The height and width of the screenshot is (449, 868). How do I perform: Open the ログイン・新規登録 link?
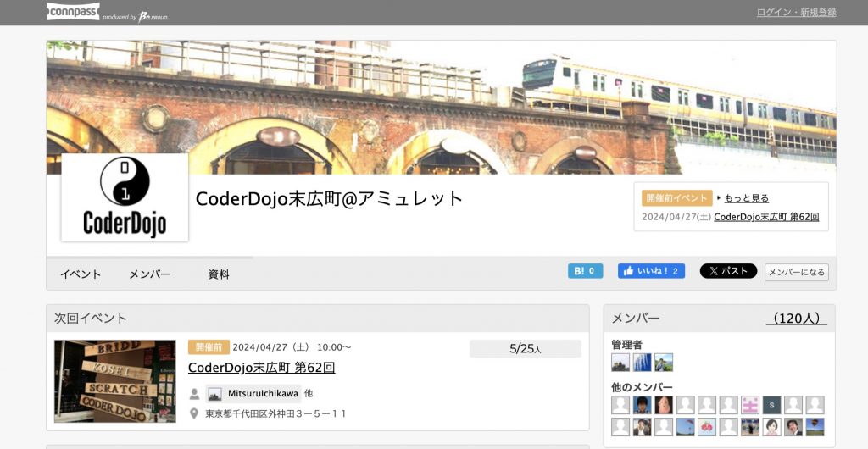point(796,12)
